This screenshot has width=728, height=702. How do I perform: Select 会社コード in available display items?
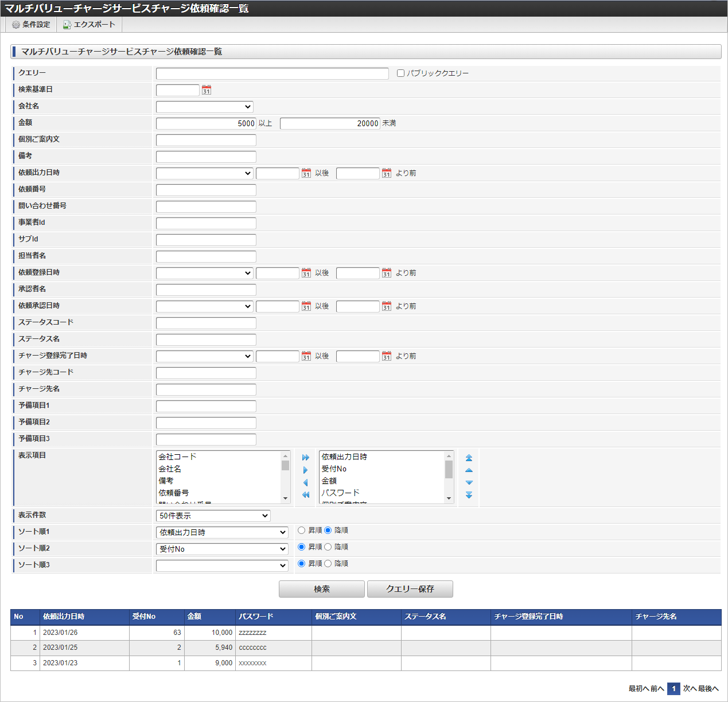(178, 457)
